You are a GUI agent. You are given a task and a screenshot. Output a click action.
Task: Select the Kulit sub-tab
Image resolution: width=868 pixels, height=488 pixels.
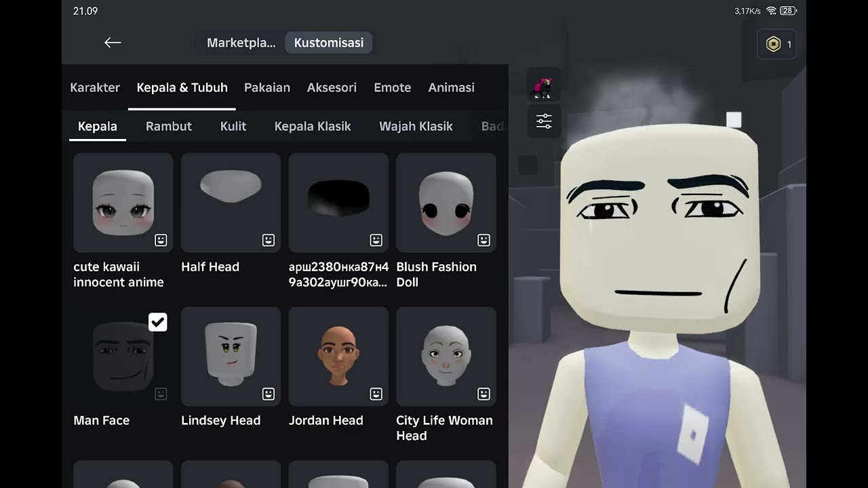point(233,126)
